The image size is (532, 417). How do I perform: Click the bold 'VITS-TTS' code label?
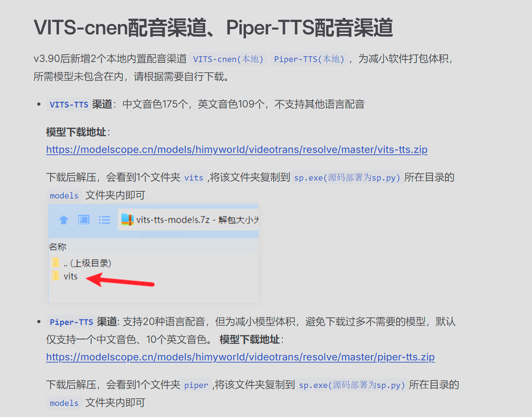tap(69, 105)
